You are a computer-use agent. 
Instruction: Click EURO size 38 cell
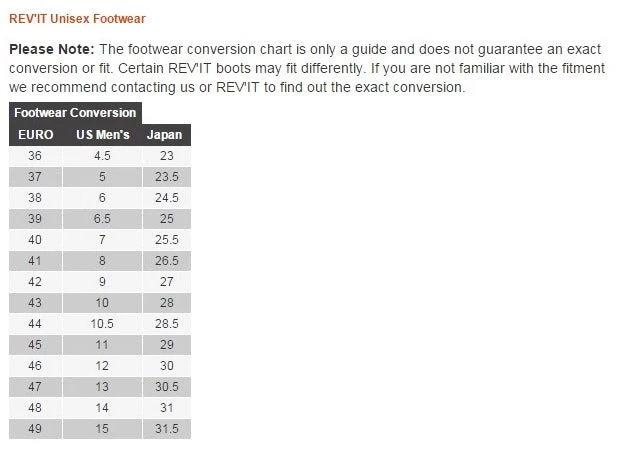(x=35, y=198)
